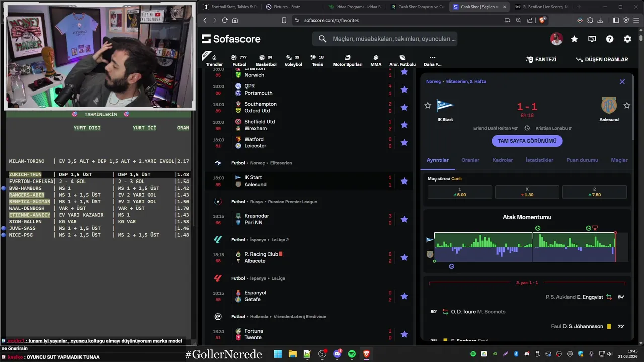Open browser downloads icon
This screenshot has height=362, width=644.
[600, 20]
